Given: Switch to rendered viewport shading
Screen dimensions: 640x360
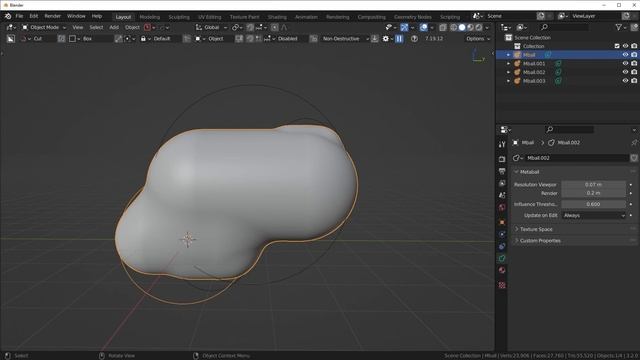Looking at the screenshot, I should [479, 27].
